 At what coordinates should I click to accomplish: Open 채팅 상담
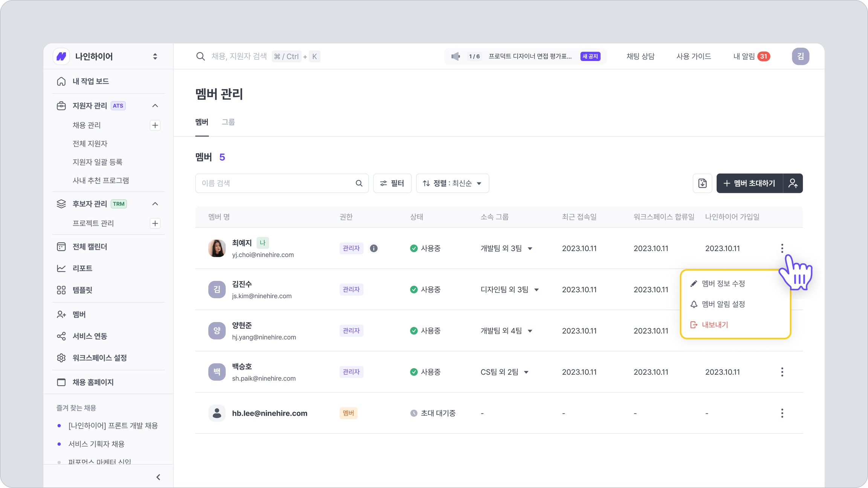pos(640,56)
